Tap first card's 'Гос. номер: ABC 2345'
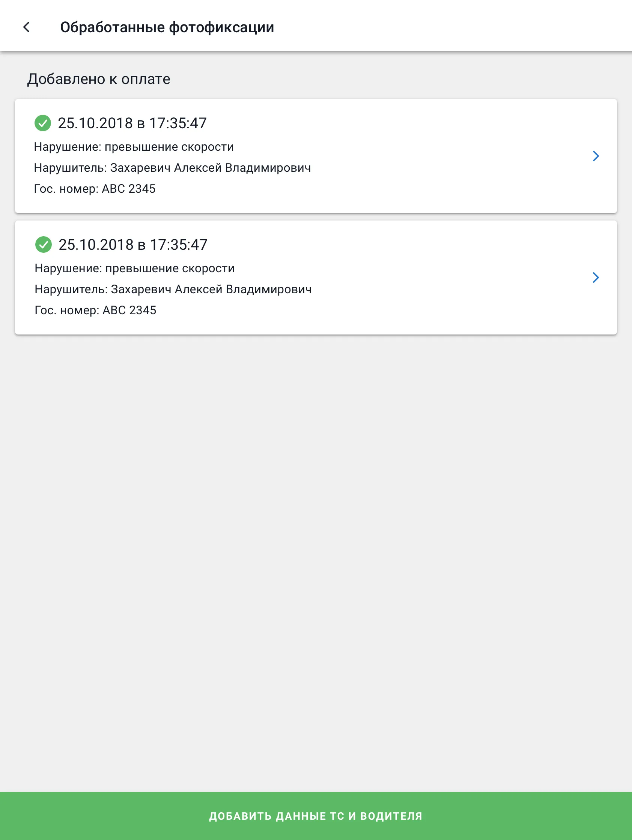 [x=95, y=189]
